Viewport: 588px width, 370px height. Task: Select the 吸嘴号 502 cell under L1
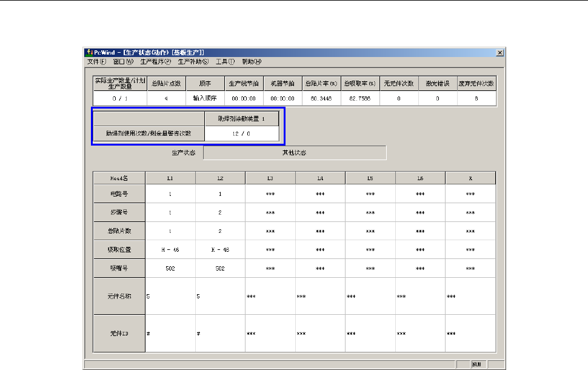(x=170, y=268)
